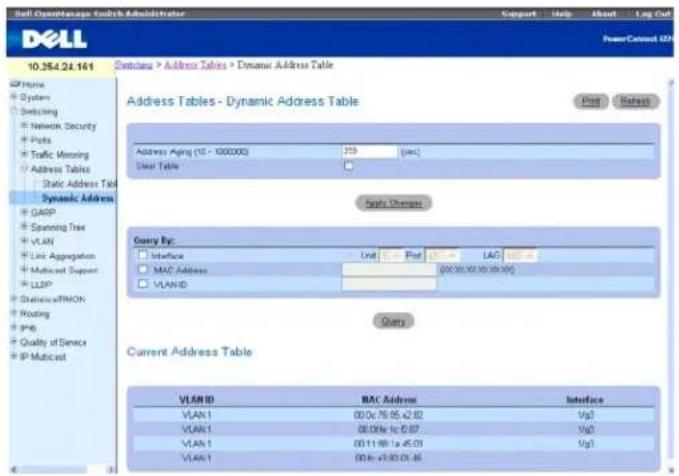Click the VLAN ID column header
This screenshot has height=476, width=679.
pyautogui.click(x=196, y=399)
